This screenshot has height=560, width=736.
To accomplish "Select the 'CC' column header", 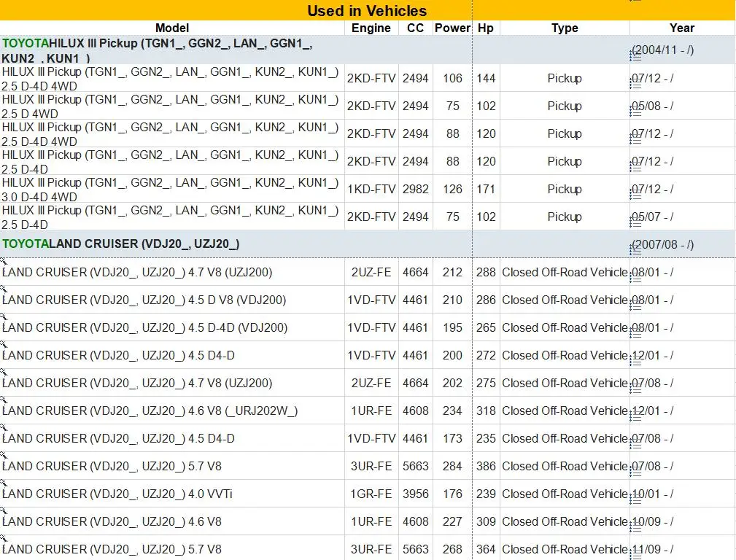I will tap(415, 28).
